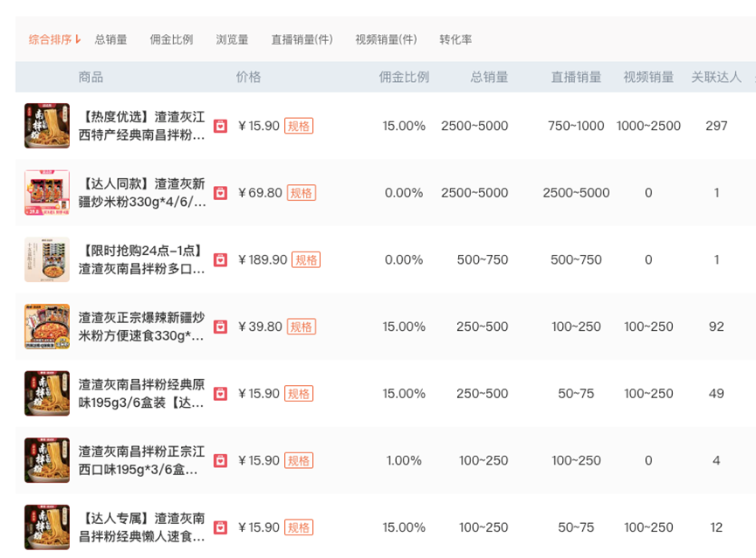
Task: Open the 渣渣灰正宗爆辣新疆炒米粉 product thumbnail
Action: click(x=46, y=327)
